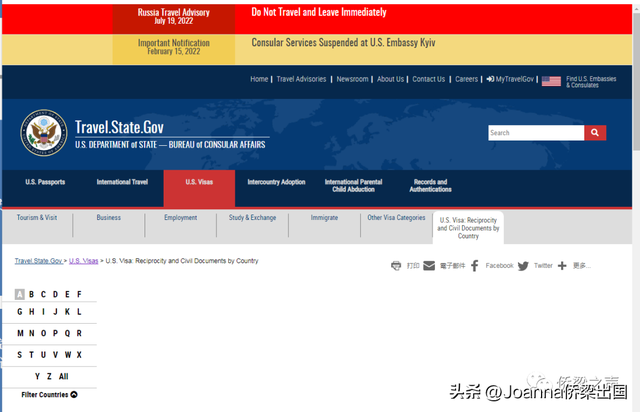Select the Business visa tab

109,218
